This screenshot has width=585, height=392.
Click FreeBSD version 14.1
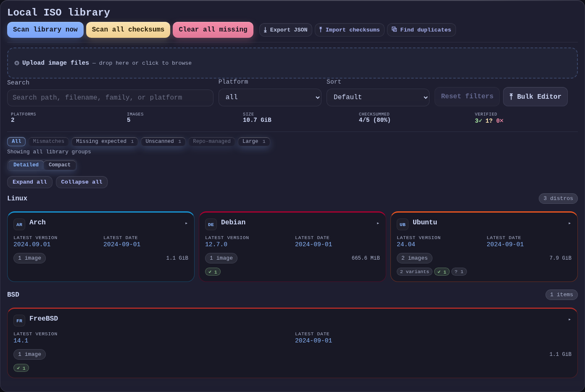[x=21, y=341]
